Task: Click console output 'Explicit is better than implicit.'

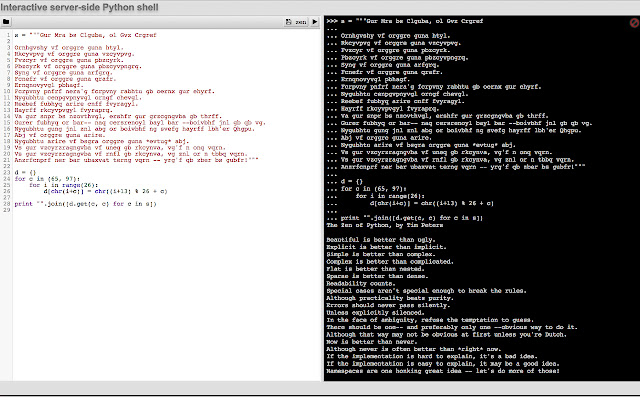Action: [x=386, y=247]
